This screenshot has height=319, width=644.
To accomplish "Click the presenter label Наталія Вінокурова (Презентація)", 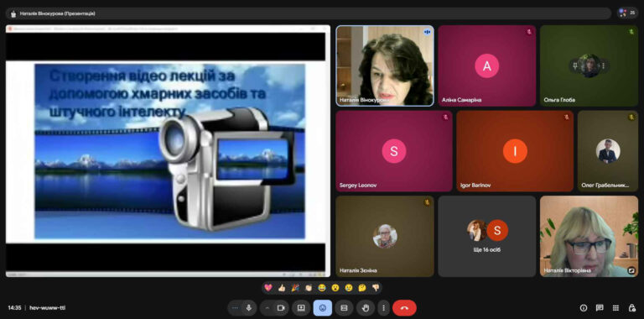I will 58,13.
